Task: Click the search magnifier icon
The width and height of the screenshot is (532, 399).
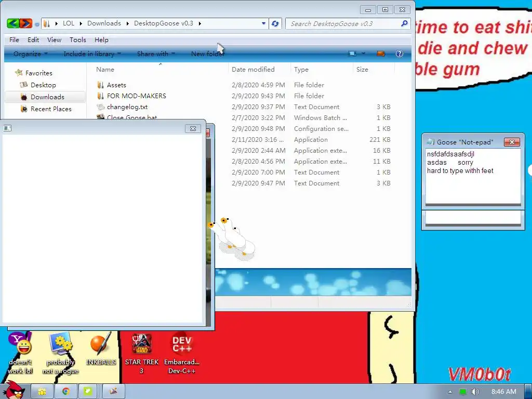Action: point(404,23)
